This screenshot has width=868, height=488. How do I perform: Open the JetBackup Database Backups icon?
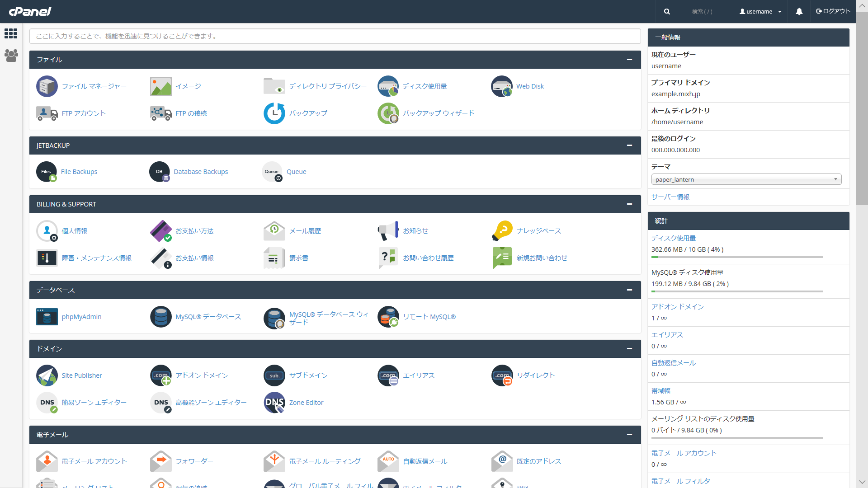[x=160, y=172]
